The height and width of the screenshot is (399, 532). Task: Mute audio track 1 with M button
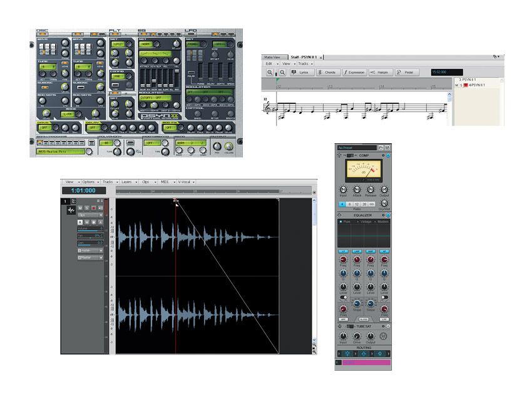pos(80,208)
